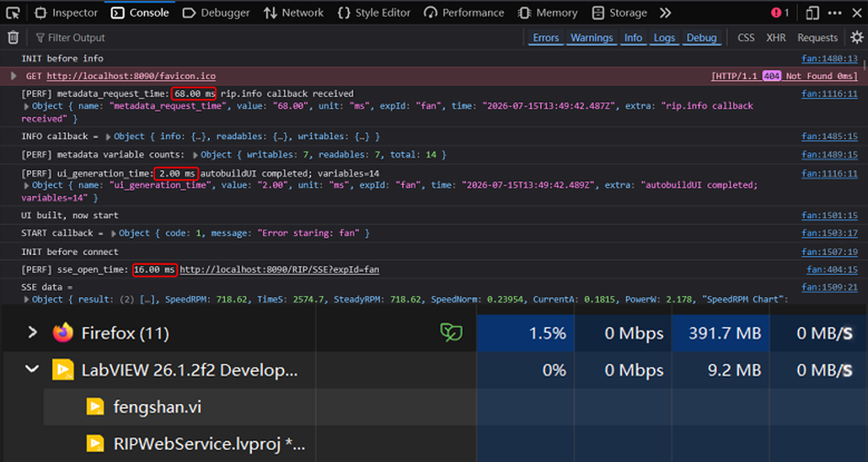Screen dimensions: 868x462
Task: Click Firefox memory value 391.7 MB
Action: 725,333
